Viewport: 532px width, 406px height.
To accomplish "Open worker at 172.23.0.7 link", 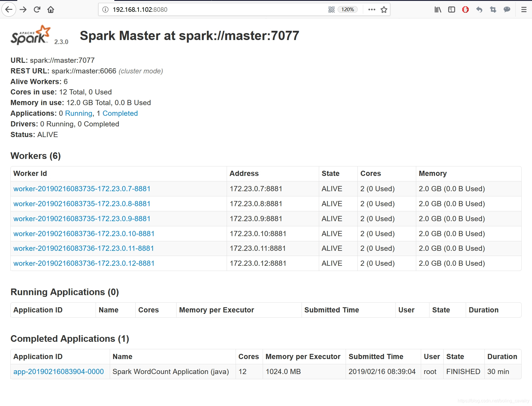I will (82, 189).
